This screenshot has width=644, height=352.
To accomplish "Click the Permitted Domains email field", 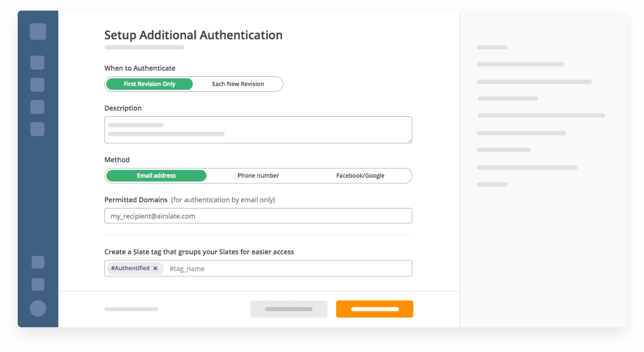I will coord(258,216).
